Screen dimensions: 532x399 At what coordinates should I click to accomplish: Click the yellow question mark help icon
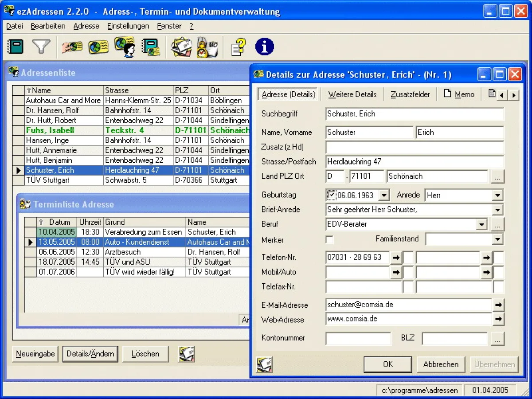tap(239, 47)
